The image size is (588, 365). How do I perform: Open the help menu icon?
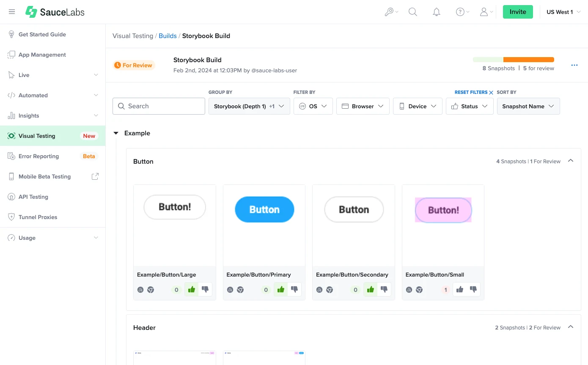point(460,12)
